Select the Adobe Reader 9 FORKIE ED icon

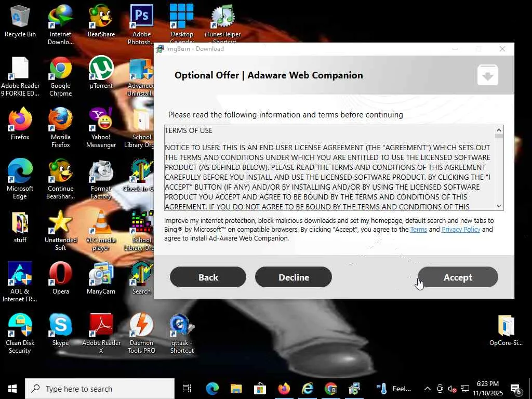click(20, 76)
